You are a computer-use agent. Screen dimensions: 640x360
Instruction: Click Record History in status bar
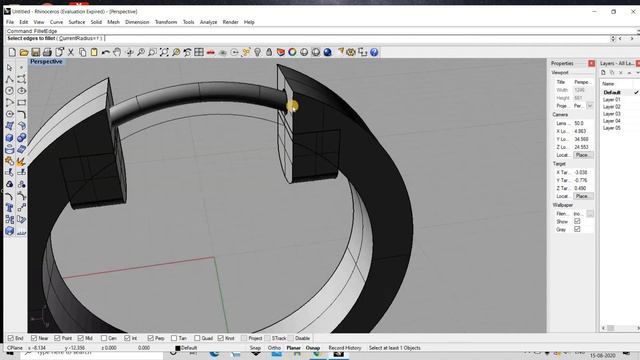click(x=345, y=348)
